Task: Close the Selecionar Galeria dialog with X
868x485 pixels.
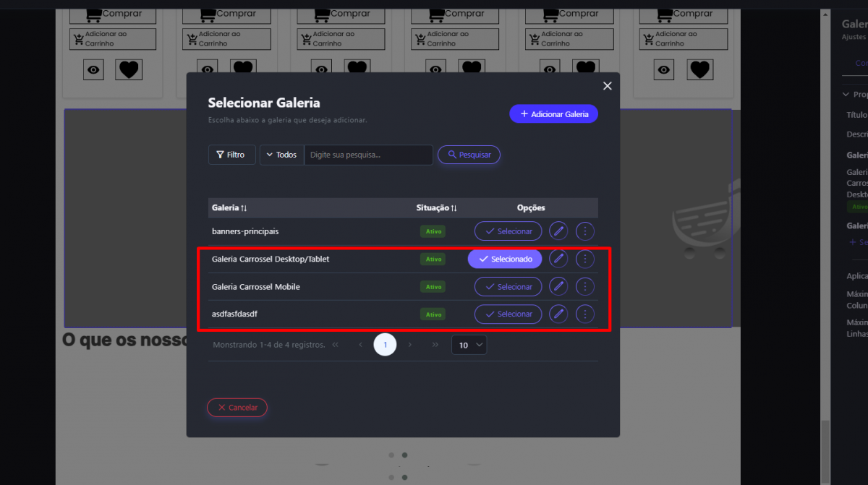Action: coord(608,86)
